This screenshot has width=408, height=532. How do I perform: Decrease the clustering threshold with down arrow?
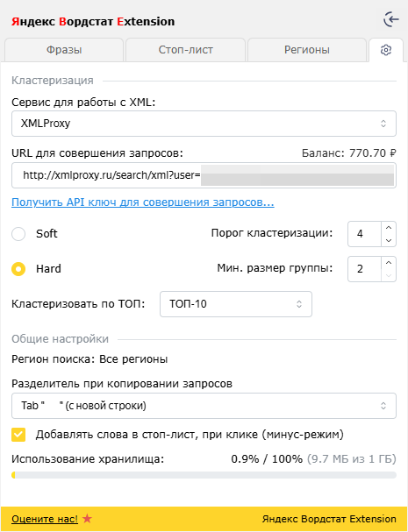pyautogui.click(x=389, y=240)
